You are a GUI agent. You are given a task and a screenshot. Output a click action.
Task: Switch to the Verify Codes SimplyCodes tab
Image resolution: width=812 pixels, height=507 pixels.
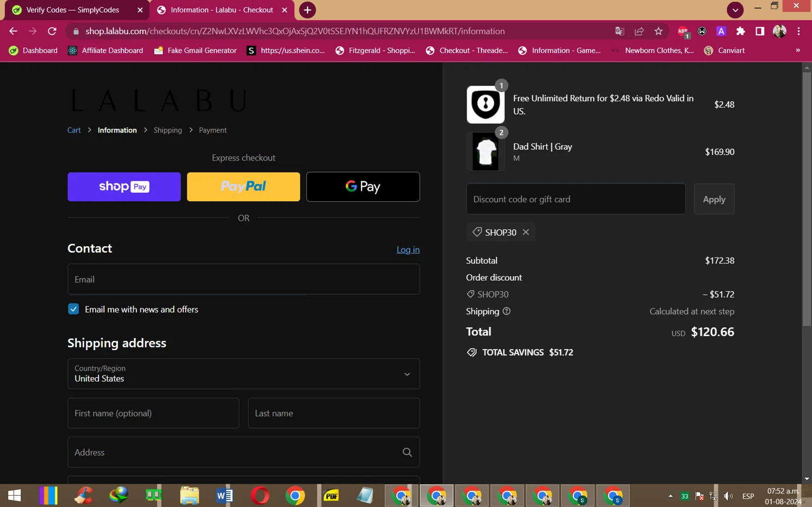77,10
